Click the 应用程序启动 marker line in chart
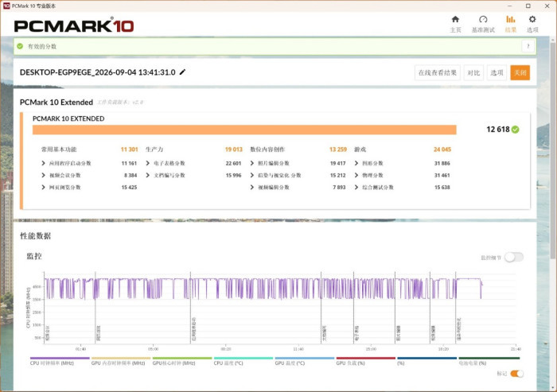The image size is (557, 392). click(x=190, y=308)
